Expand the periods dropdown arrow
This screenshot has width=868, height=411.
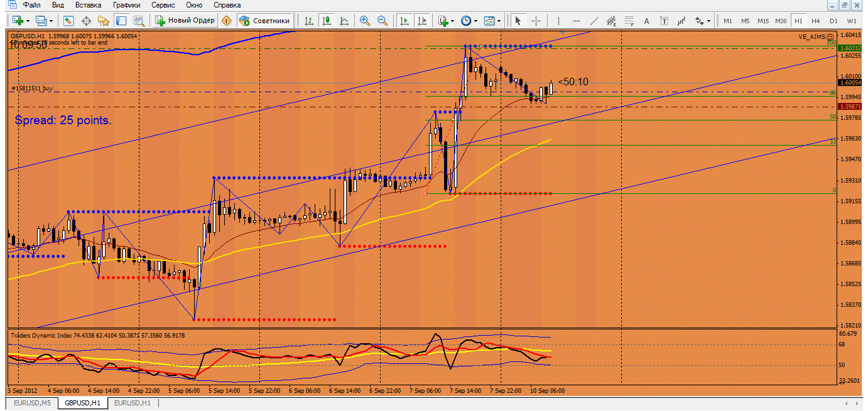[x=475, y=21]
